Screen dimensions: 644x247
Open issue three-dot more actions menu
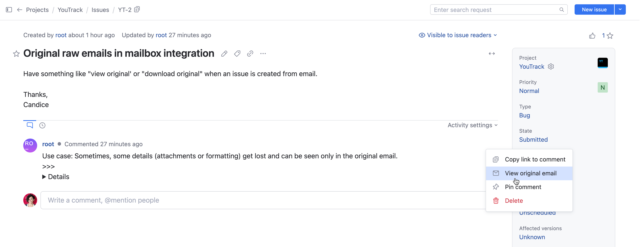coord(263,54)
